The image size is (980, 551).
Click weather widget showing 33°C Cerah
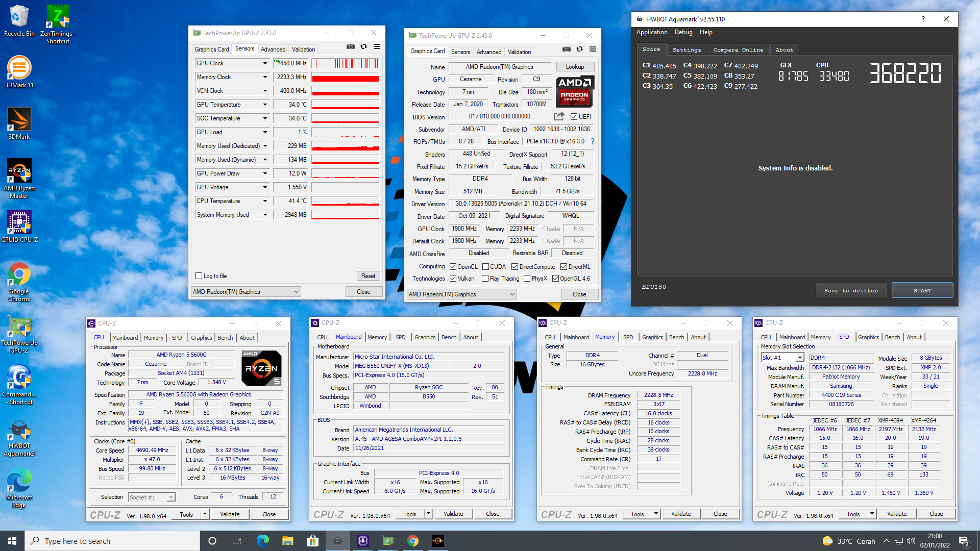point(848,541)
